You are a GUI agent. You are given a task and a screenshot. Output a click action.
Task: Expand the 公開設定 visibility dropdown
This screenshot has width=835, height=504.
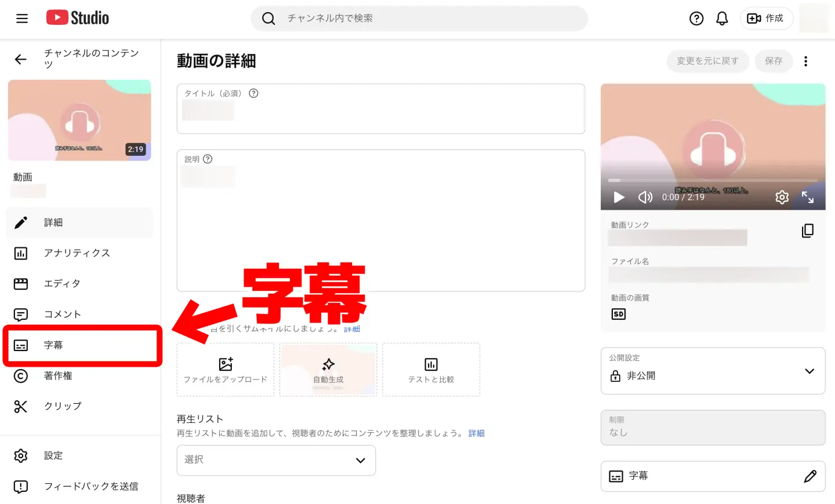coord(809,371)
